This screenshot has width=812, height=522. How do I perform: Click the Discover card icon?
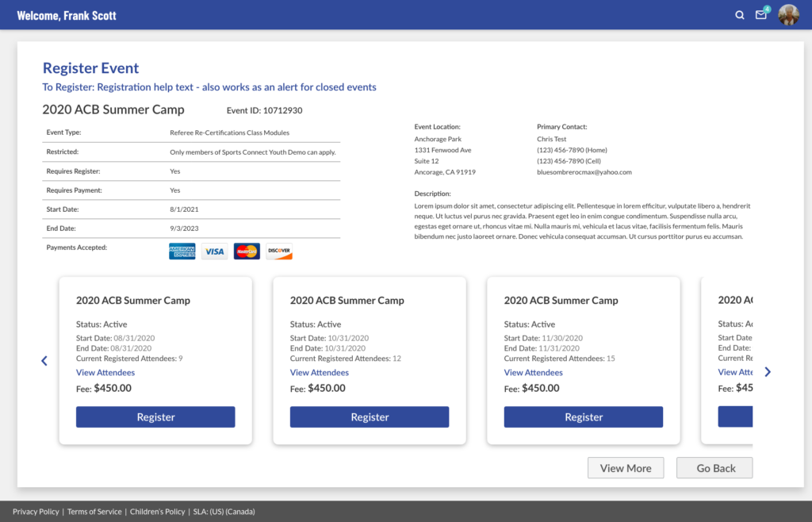(279, 251)
